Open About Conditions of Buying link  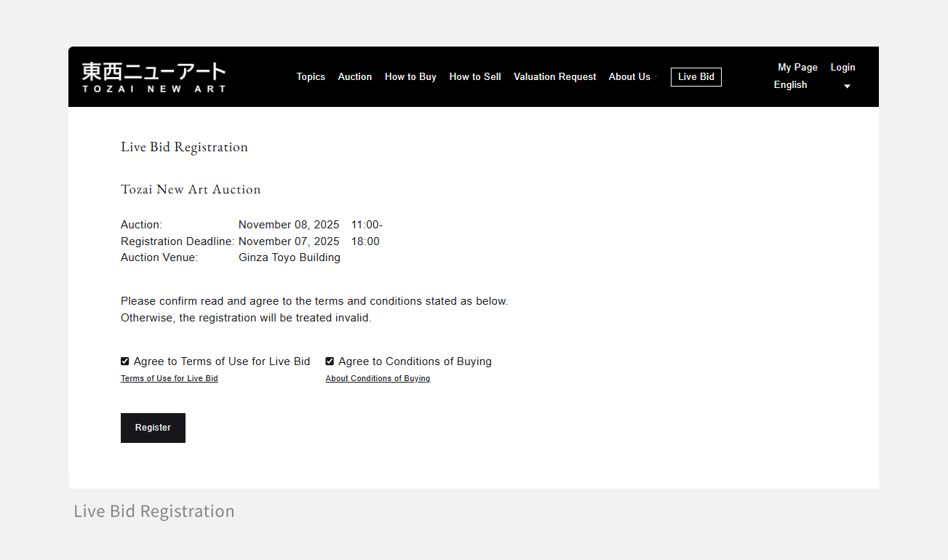(x=378, y=379)
